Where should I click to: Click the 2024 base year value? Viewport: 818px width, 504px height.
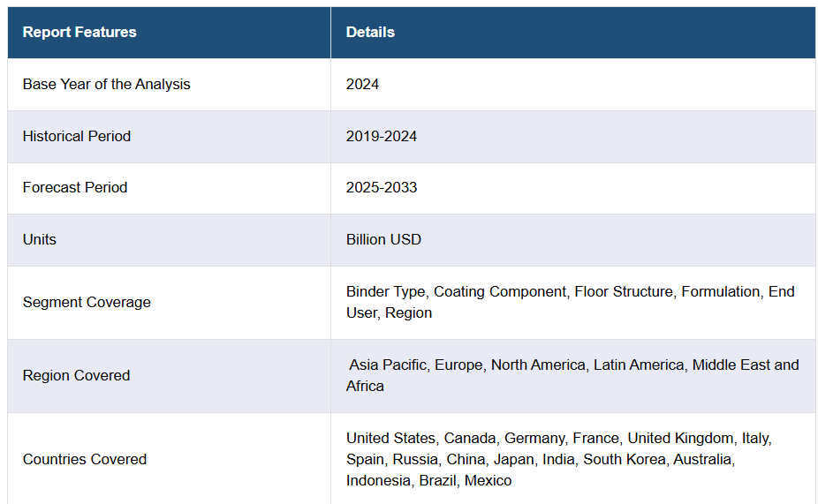point(362,85)
